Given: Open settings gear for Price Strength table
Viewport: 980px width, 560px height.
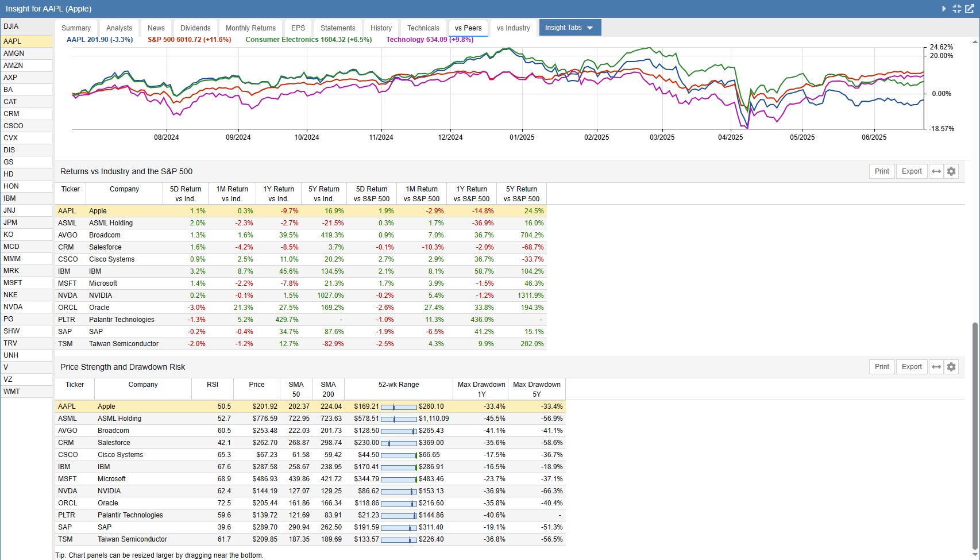Looking at the screenshot, I should (x=951, y=367).
